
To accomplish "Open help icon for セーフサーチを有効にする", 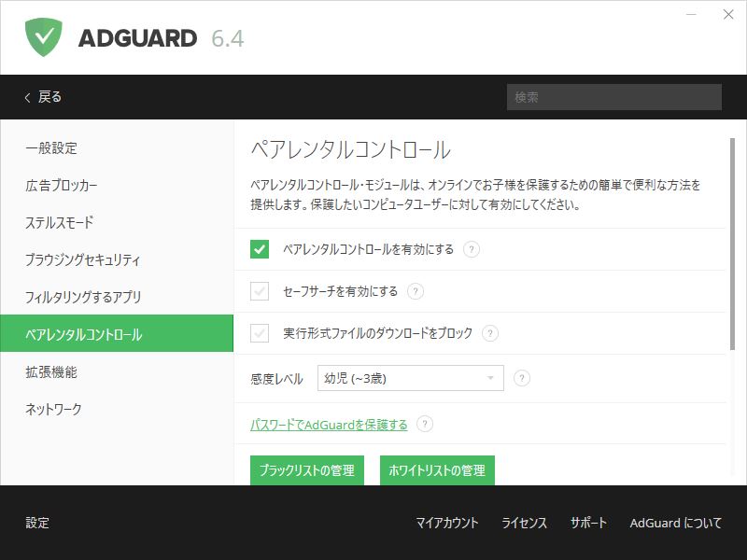I will pos(415,291).
